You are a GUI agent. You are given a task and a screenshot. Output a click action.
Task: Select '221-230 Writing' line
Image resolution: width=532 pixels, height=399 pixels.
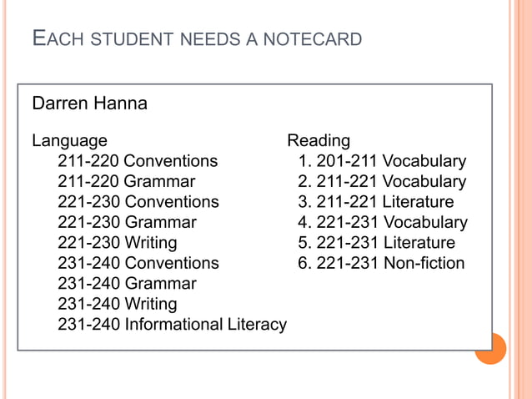[118, 243]
